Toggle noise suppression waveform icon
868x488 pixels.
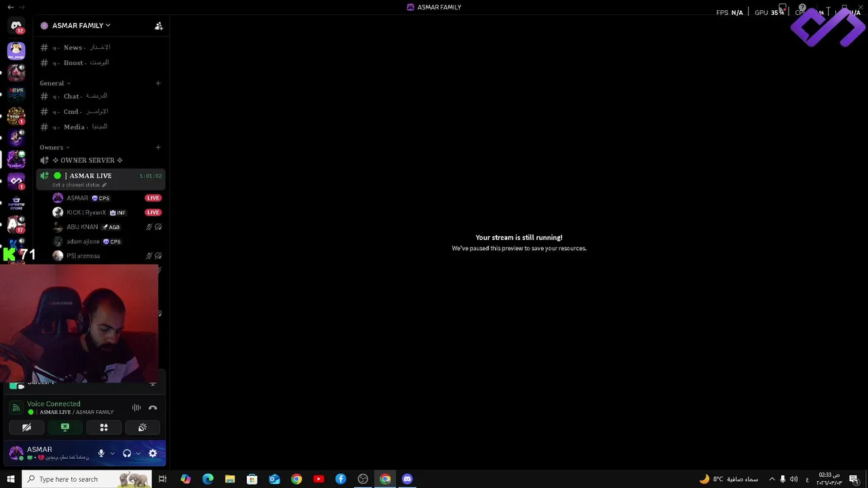point(136,408)
